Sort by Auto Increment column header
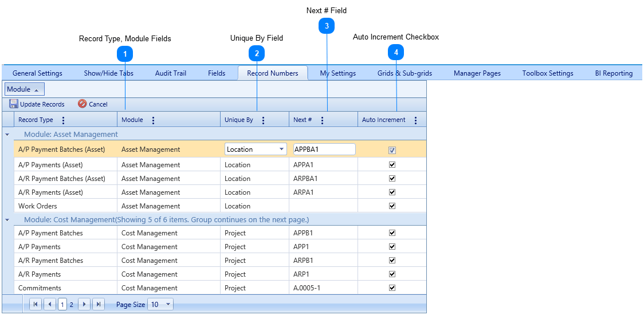The height and width of the screenshot is (319, 644). tap(384, 120)
